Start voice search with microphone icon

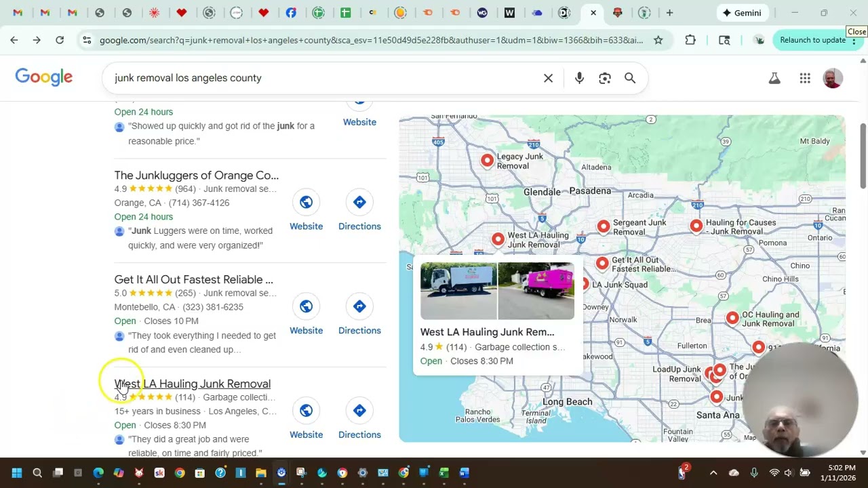coord(579,78)
